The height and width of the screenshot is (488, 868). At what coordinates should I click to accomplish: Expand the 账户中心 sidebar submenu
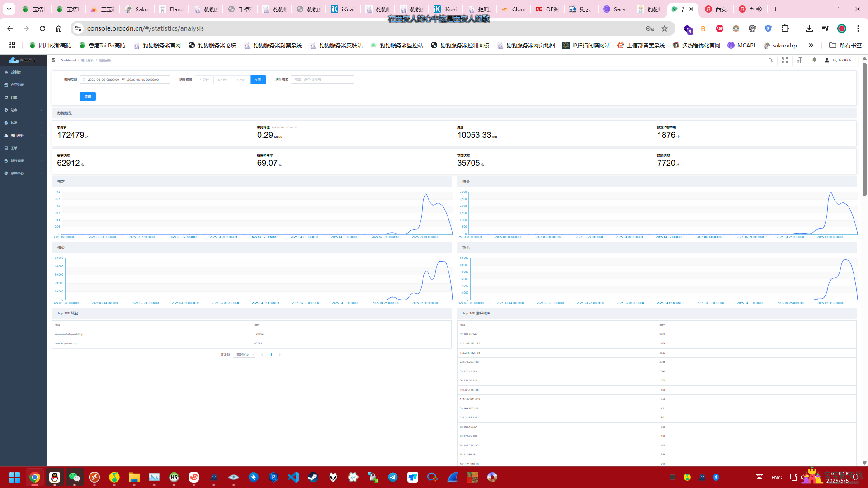(x=24, y=173)
